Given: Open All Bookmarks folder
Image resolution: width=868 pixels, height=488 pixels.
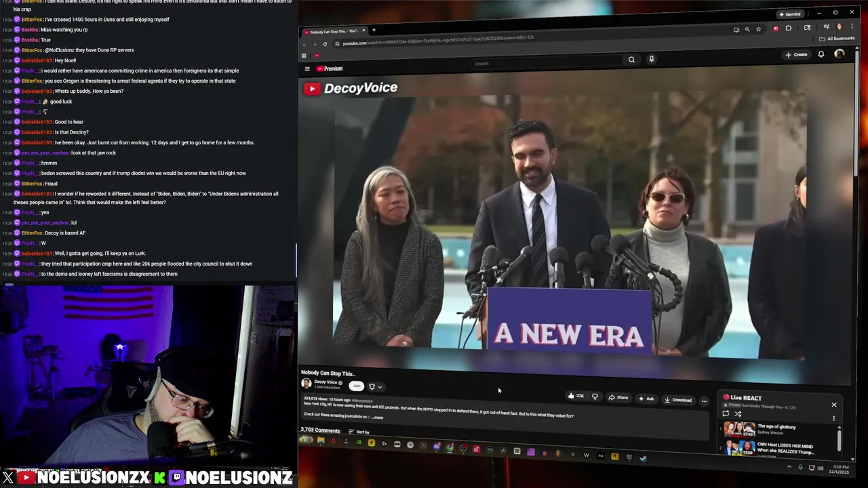Looking at the screenshot, I should 837,39.
